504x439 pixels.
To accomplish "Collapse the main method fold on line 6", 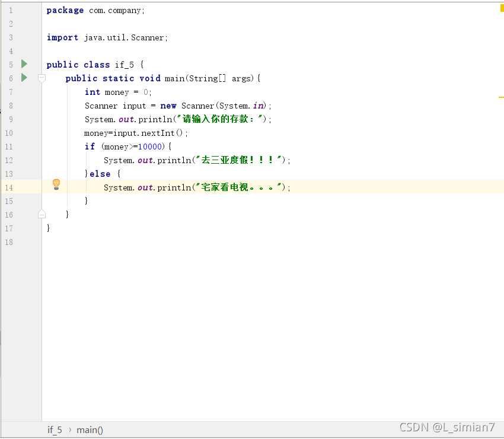I will 42,78.
